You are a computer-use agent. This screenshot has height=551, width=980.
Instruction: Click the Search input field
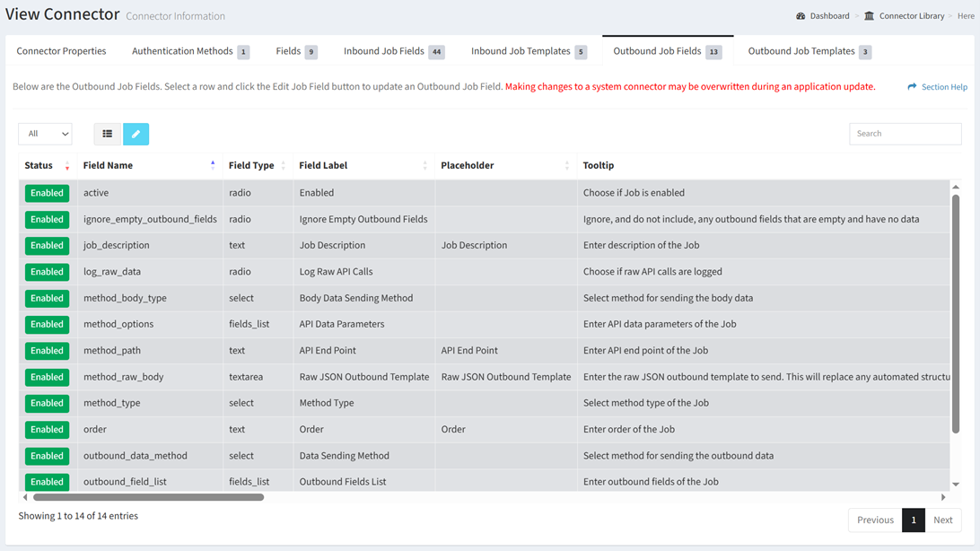[x=905, y=134]
